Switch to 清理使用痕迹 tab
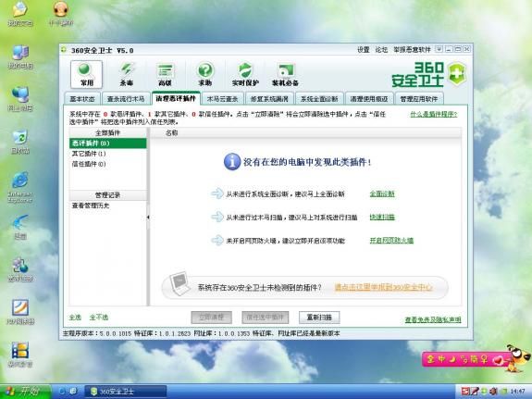This screenshot has width=532, height=399. point(369,99)
